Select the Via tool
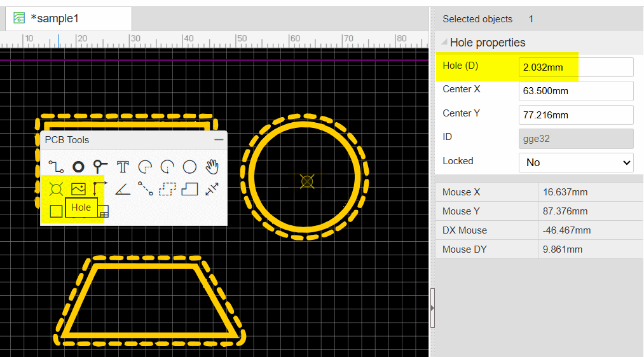This screenshot has height=357, width=644. click(100, 167)
